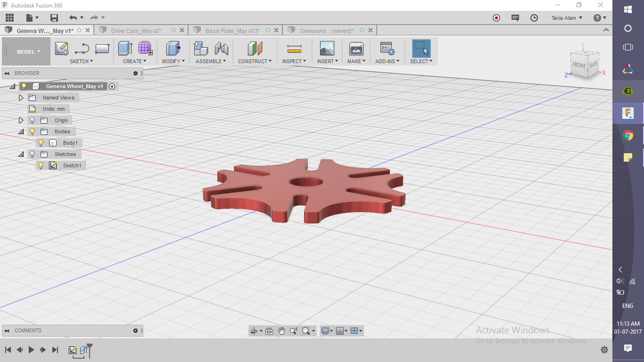Image resolution: width=644 pixels, height=362 pixels.
Task: Open the Grid and Snaps dropdown
Action: point(342,331)
